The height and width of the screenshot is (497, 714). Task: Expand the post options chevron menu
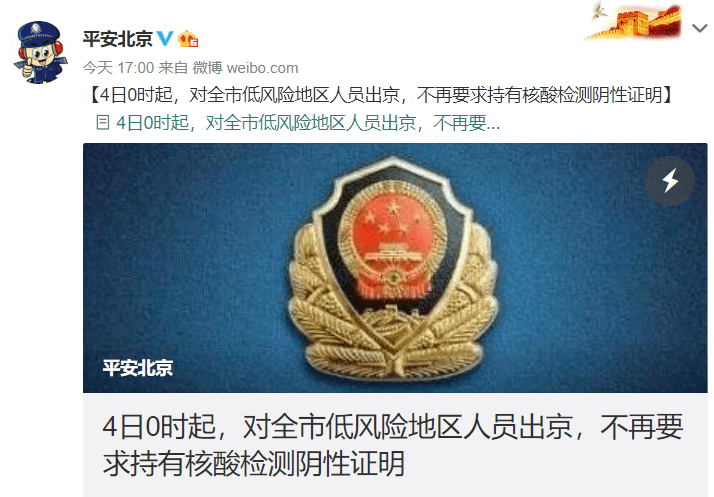[699, 28]
